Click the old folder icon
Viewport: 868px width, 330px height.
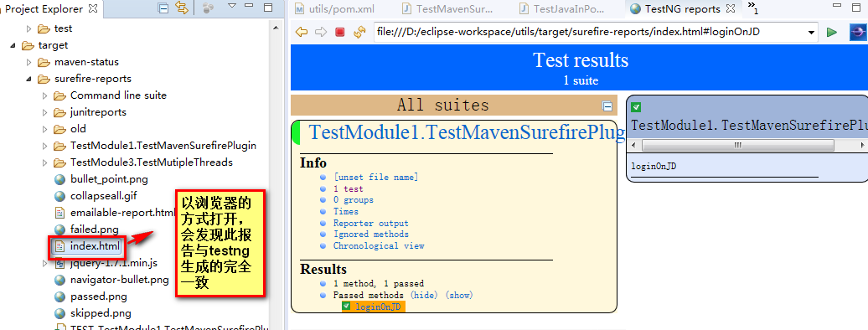59,129
